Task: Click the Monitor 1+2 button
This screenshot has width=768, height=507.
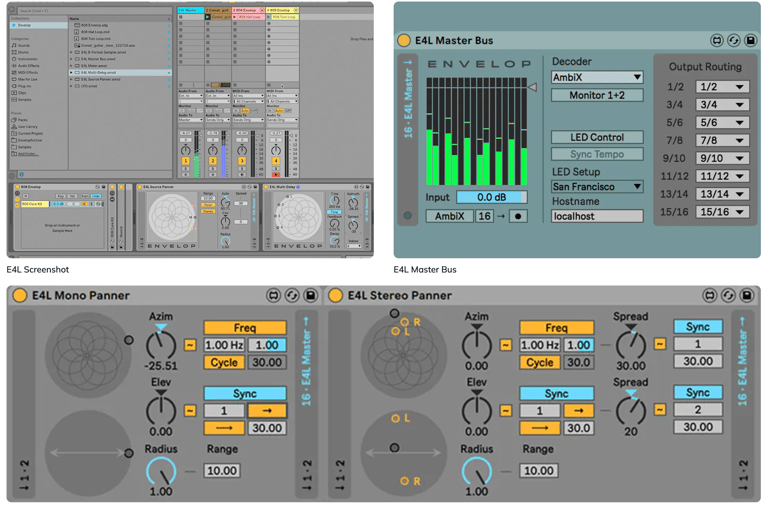Action: pos(597,95)
